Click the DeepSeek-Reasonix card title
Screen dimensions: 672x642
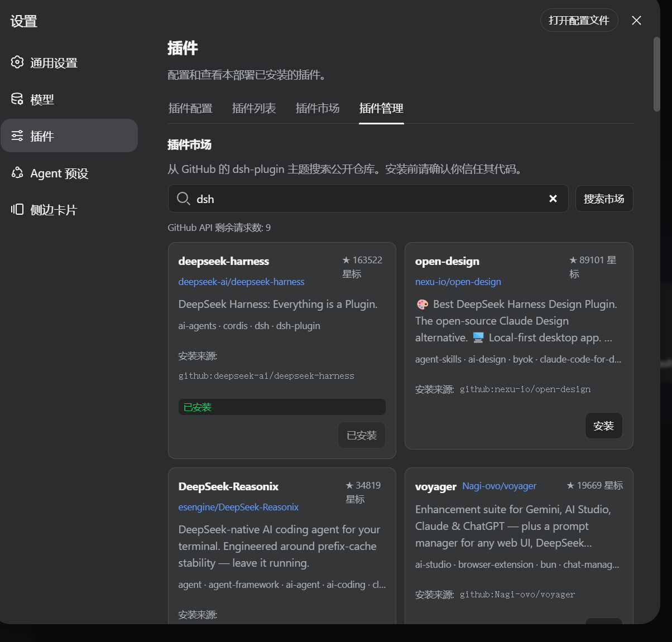pos(228,486)
